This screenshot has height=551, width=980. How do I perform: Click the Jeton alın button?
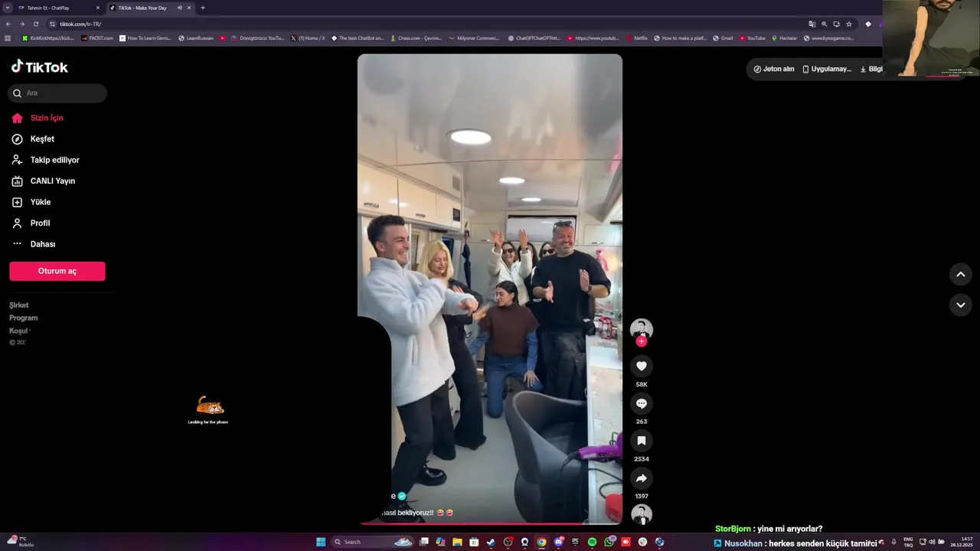click(x=774, y=69)
